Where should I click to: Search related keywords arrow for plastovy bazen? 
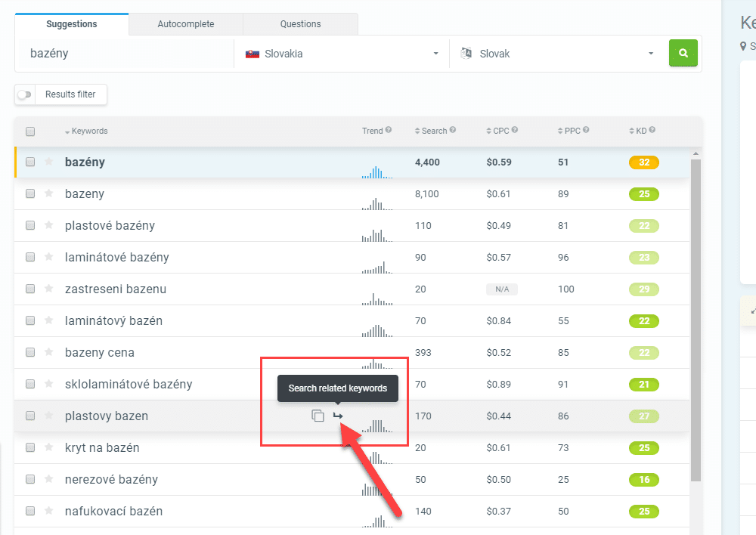pyautogui.click(x=337, y=416)
